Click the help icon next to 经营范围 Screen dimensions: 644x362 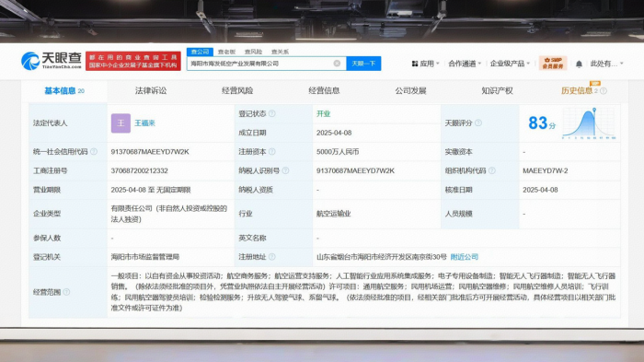coord(66,292)
